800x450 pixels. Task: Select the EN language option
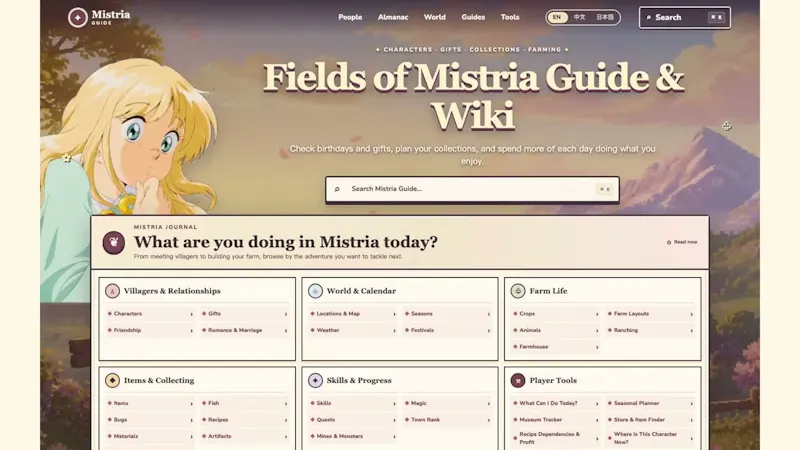pyautogui.click(x=557, y=17)
